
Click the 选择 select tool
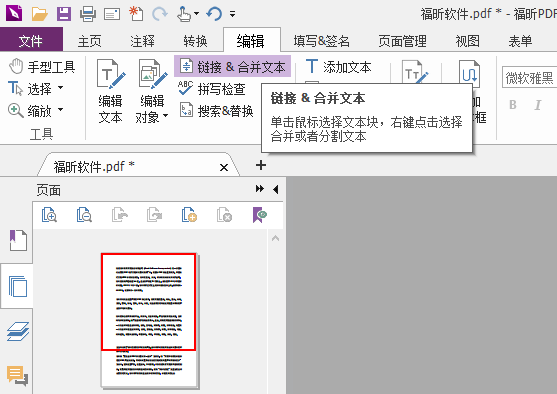tap(30, 89)
